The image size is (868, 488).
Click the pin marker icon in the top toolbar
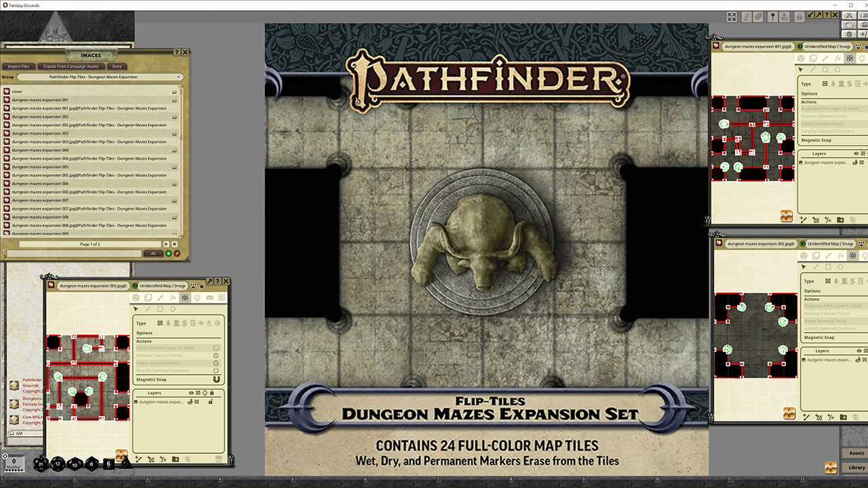[773, 16]
